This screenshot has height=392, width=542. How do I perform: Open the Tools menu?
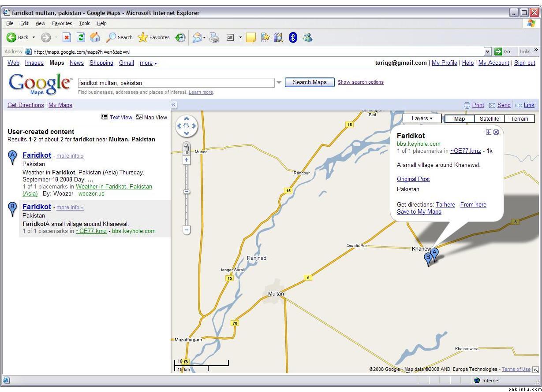click(x=84, y=23)
